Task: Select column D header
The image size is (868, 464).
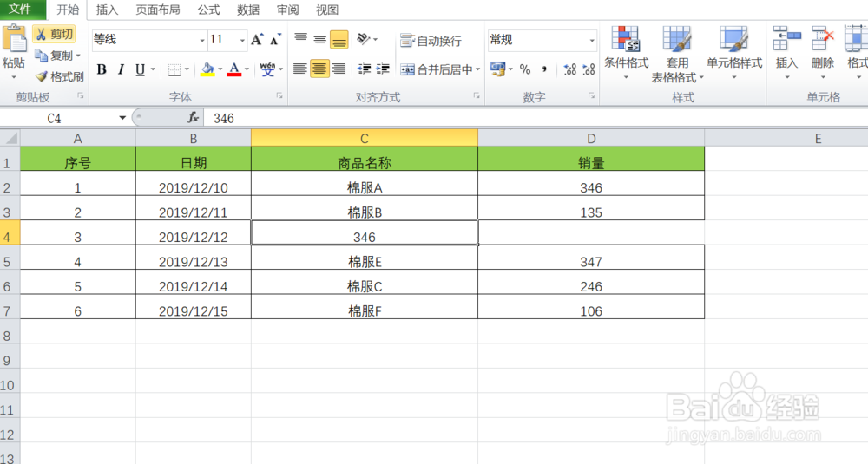Action: coord(591,138)
